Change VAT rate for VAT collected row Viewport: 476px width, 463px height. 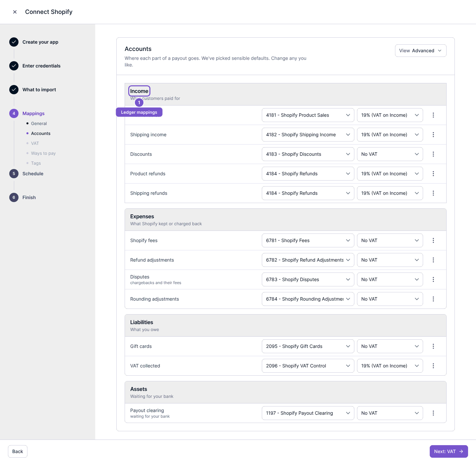pyautogui.click(x=390, y=366)
